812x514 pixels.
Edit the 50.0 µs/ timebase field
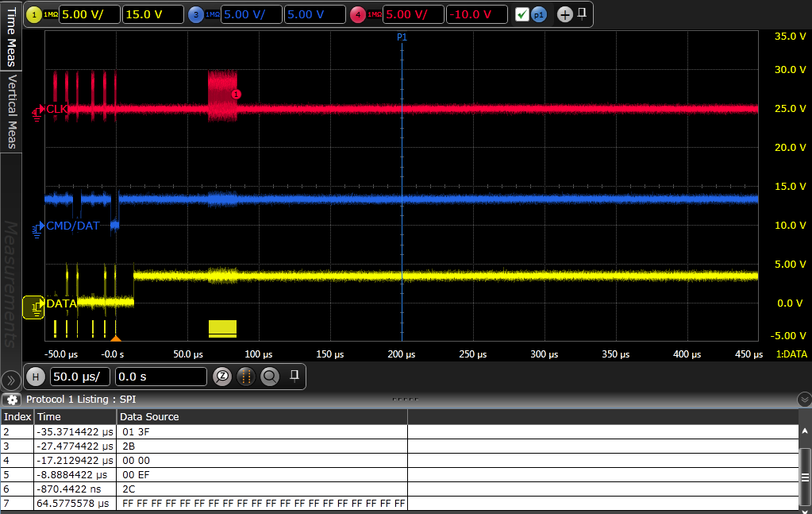pyautogui.click(x=80, y=377)
